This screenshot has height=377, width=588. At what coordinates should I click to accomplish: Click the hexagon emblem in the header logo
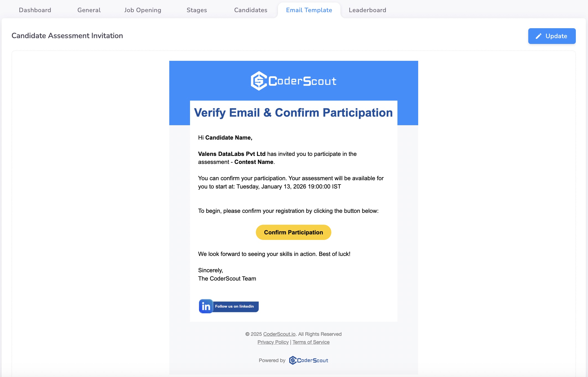pyautogui.click(x=258, y=80)
